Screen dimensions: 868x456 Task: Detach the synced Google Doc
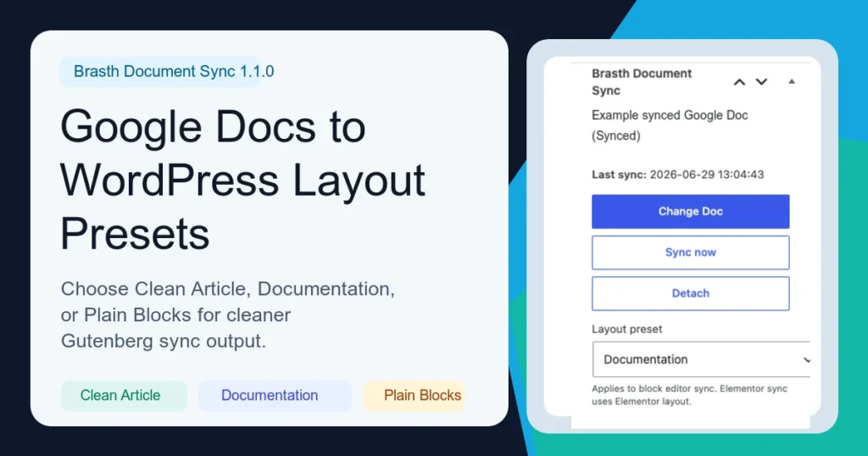[x=690, y=293]
